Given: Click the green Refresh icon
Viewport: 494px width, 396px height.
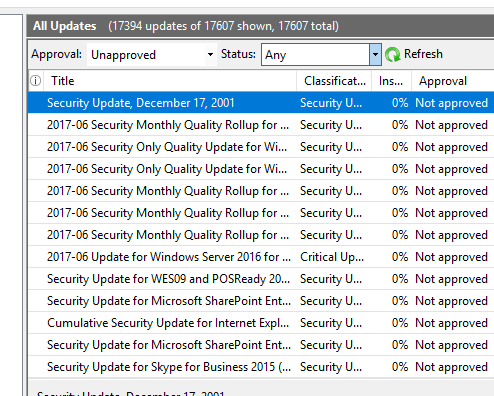Looking at the screenshot, I should pyautogui.click(x=392, y=54).
